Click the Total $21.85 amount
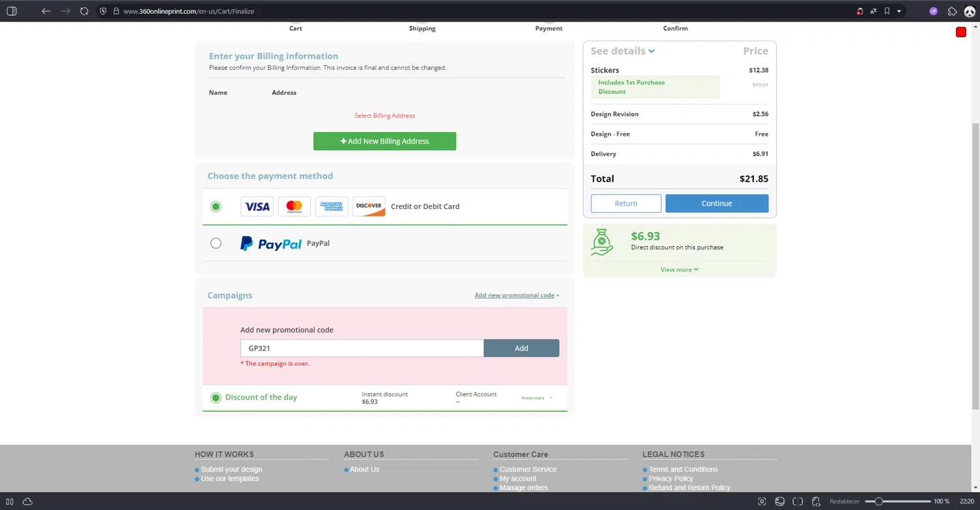Viewport: 980px width, 510px height. [x=754, y=179]
